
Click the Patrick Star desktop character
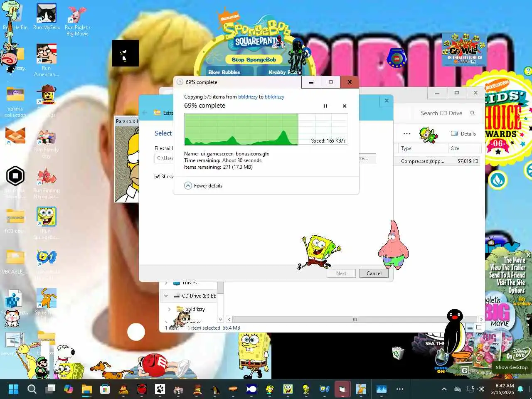(393, 245)
